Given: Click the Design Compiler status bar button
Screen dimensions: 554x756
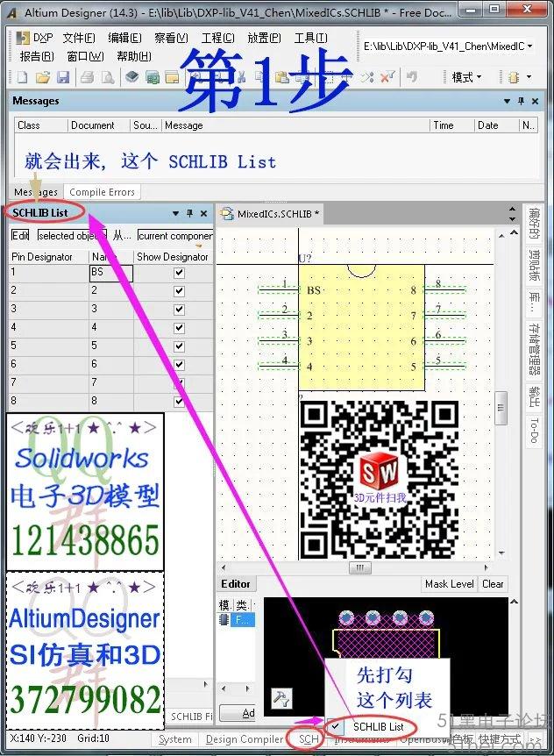Looking at the screenshot, I should point(245,739).
